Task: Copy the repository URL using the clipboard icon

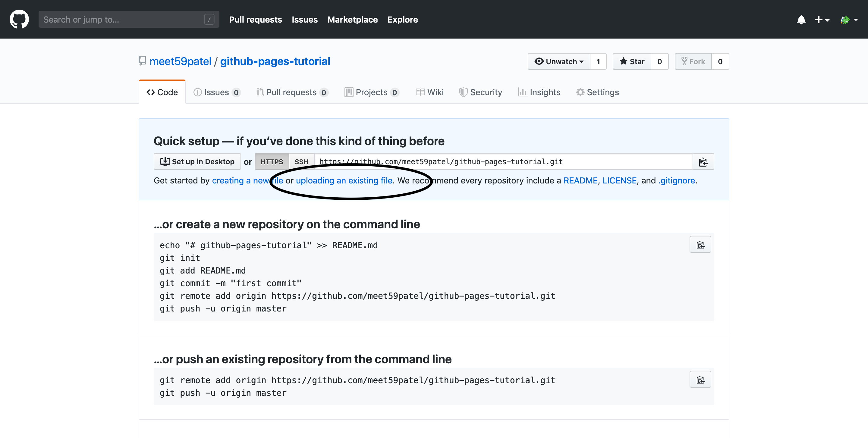Action: tap(703, 161)
